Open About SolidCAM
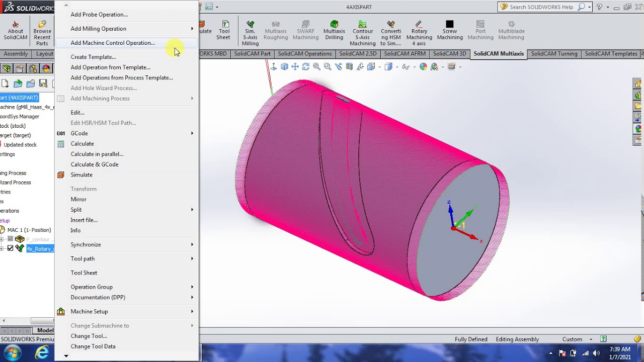The height and width of the screenshot is (362, 644). (15, 31)
